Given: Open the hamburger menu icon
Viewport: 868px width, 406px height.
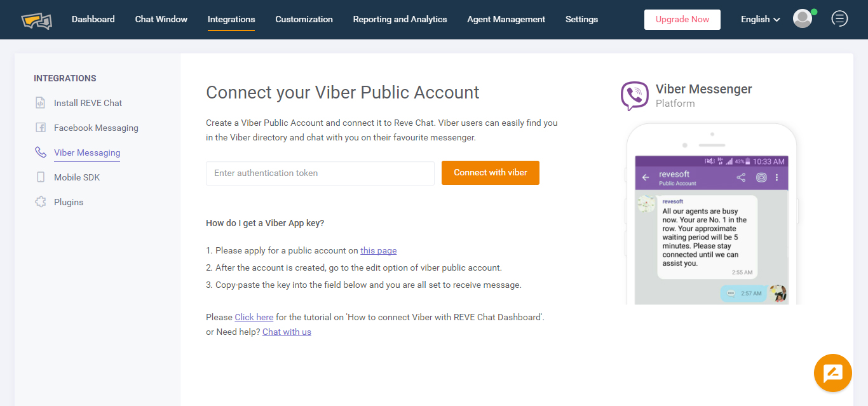Looking at the screenshot, I should click(839, 19).
